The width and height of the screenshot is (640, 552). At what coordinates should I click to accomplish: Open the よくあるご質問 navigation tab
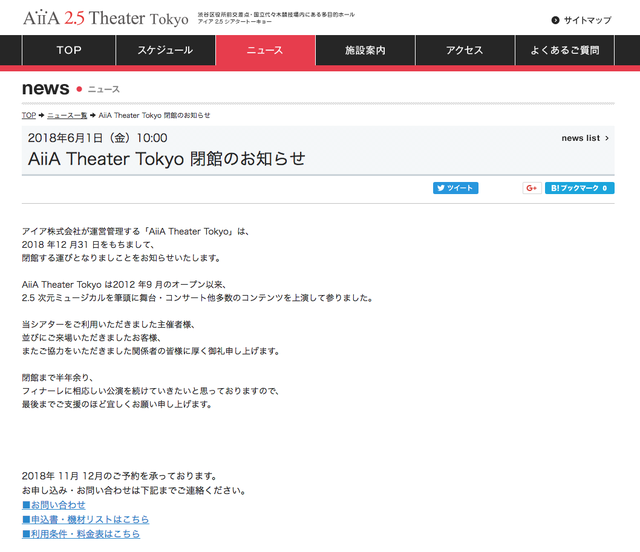pyautogui.click(x=565, y=50)
